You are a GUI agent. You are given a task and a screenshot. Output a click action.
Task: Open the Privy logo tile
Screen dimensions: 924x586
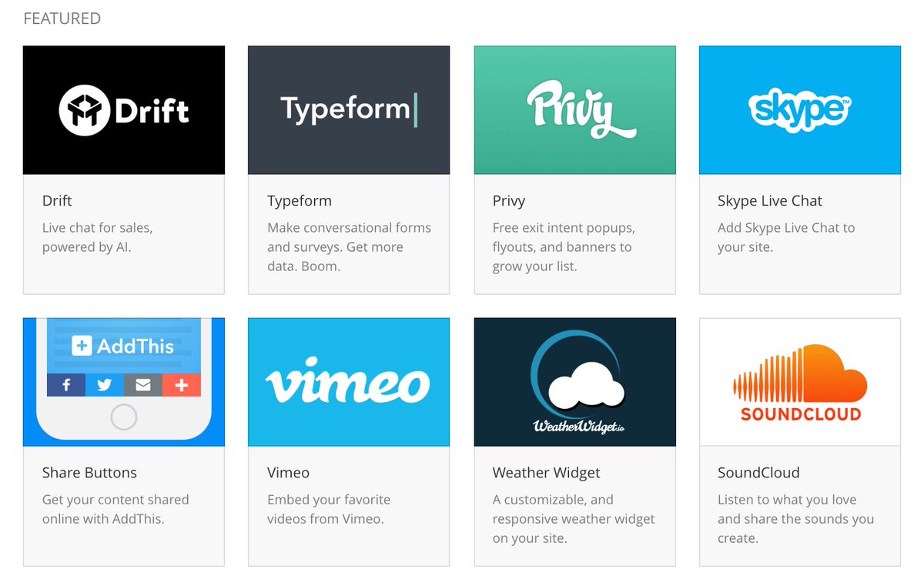574,110
